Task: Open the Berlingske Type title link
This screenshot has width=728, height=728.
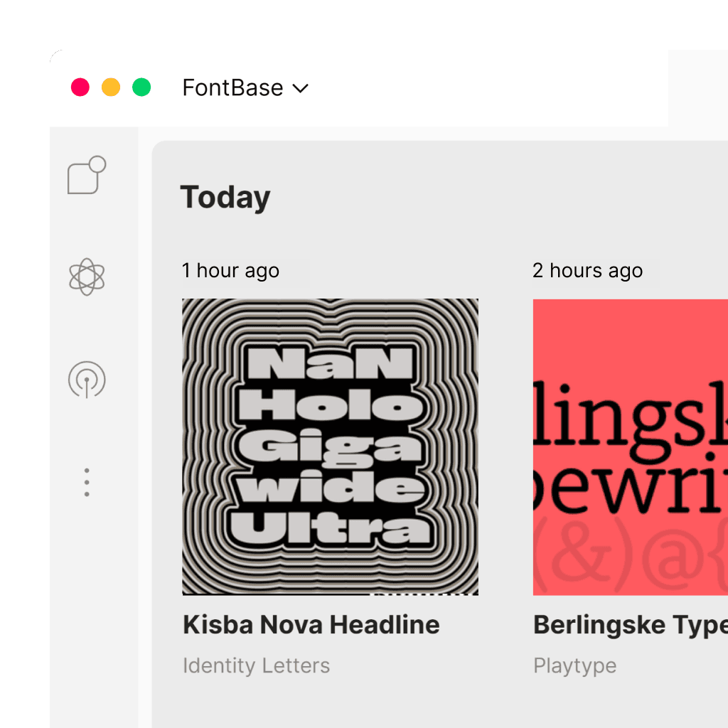Action: (x=631, y=625)
